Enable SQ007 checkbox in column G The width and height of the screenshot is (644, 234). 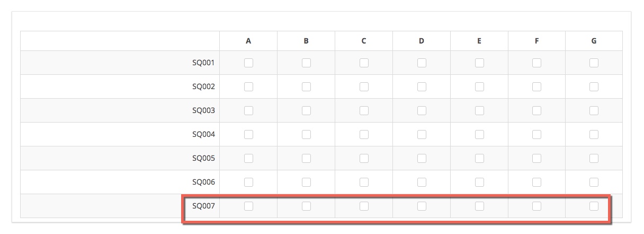(594, 206)
